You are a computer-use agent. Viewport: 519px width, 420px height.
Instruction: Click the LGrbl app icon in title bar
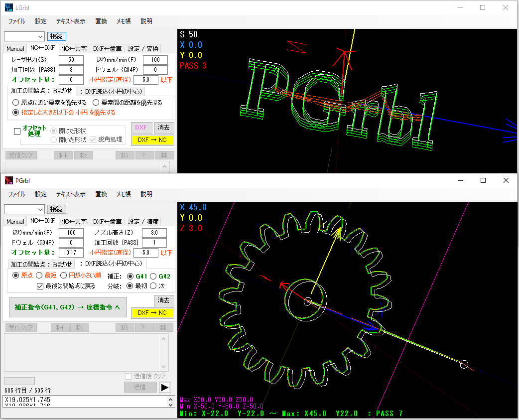[9, 7]
